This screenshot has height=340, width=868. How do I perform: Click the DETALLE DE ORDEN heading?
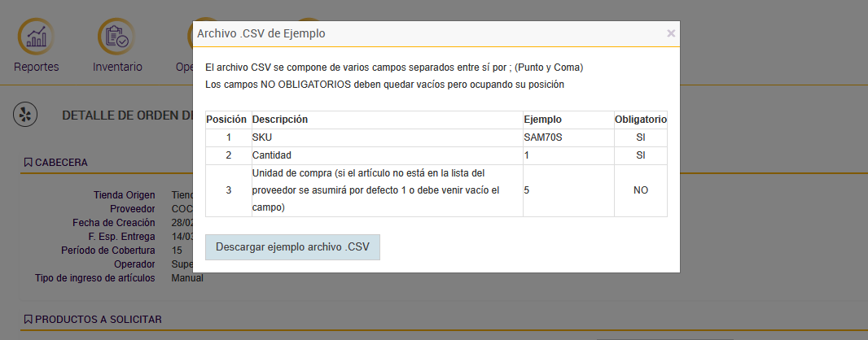click(126, 115)
